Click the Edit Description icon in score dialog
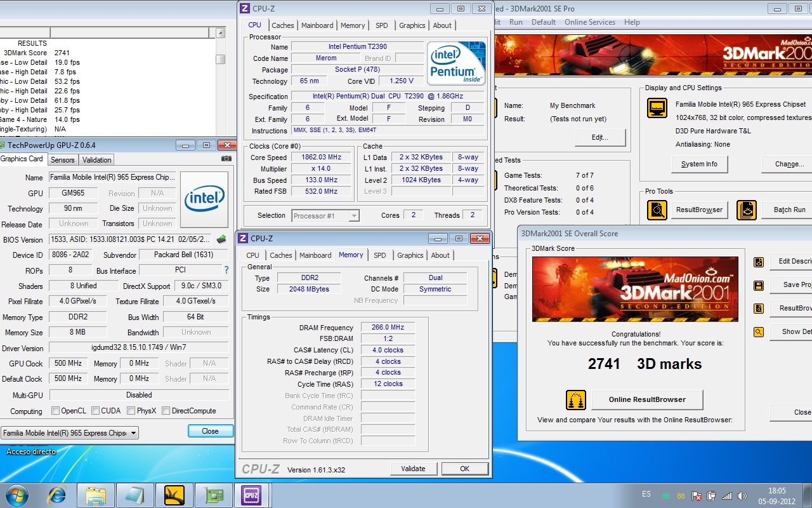Image resolution: width=812 pixels, height=508 pixels. [x=758, y=262]
